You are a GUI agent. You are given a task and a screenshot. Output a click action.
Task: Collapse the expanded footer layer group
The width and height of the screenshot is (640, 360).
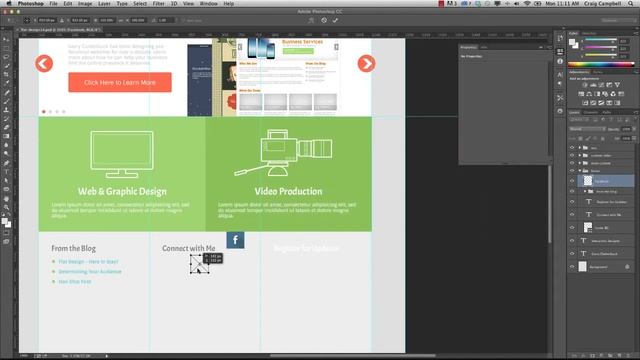(x=580, y=171)
